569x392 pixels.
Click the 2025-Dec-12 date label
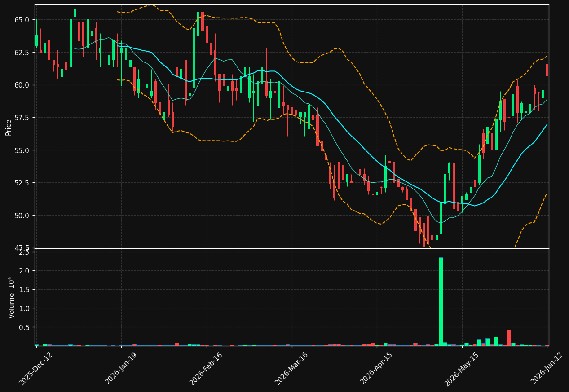point(35,368)
